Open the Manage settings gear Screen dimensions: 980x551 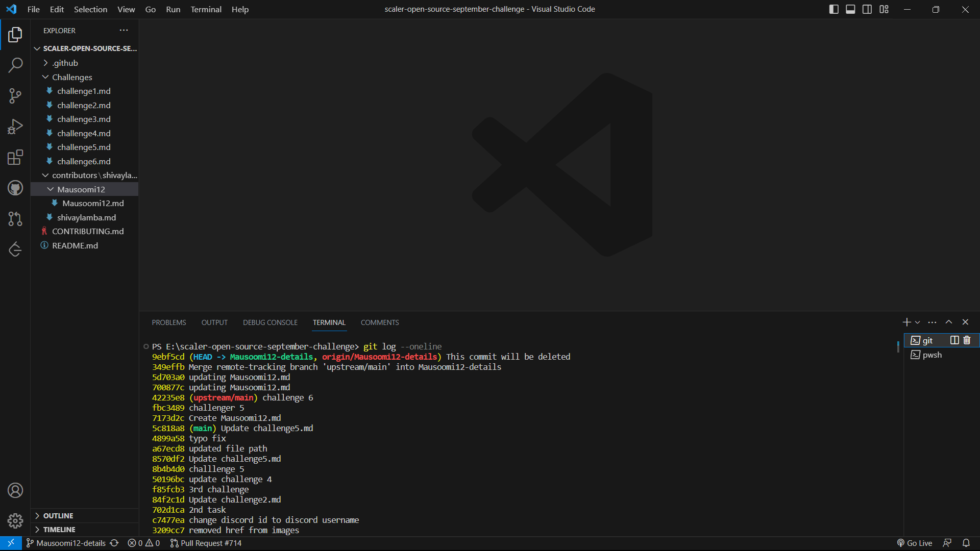click(15, 521)
